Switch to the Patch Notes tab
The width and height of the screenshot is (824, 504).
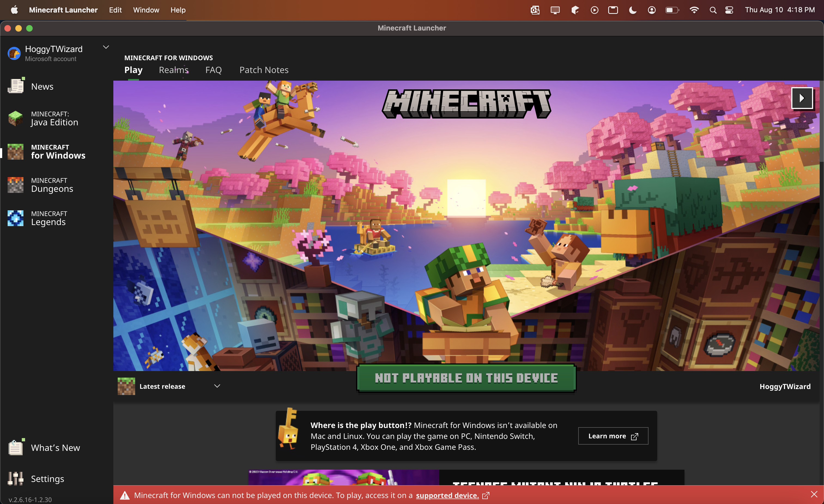point(264,70)
